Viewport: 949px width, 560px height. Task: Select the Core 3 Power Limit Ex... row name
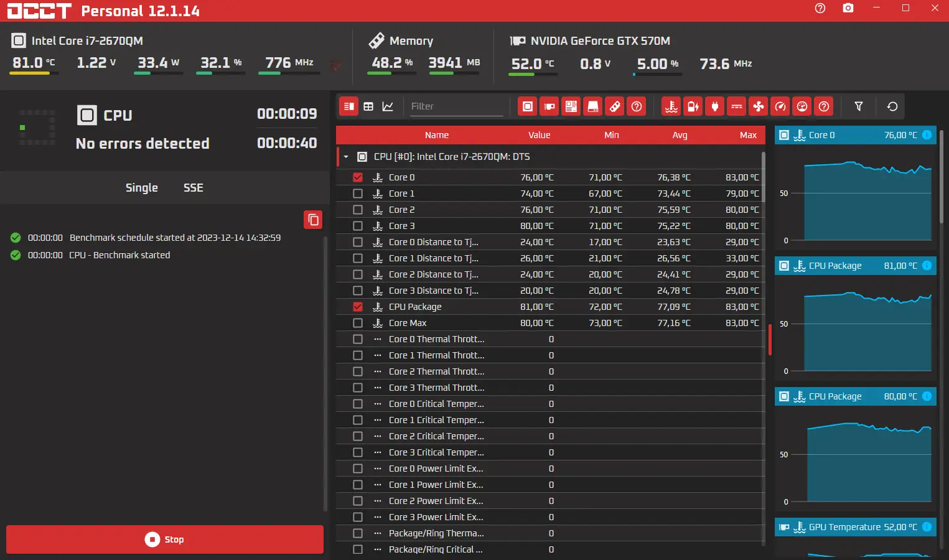point(436,517)
